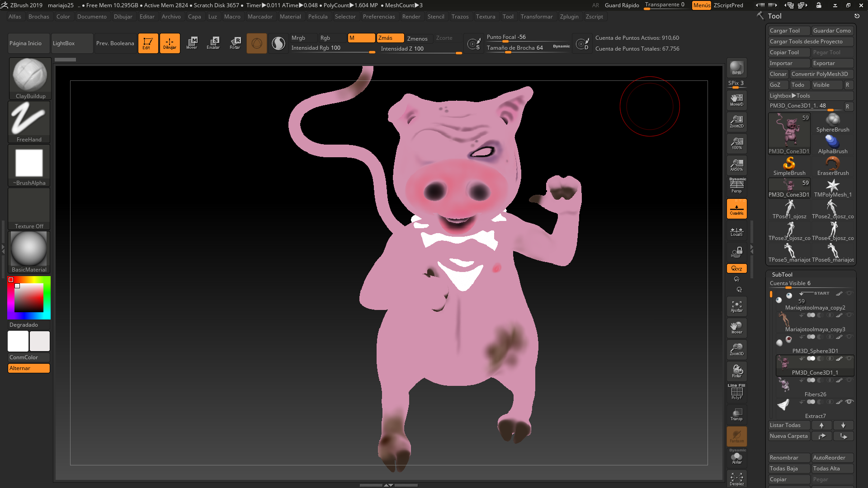Click the Ajustar frame icon
Screen dimensions: 868x488
tap(736, 306)
